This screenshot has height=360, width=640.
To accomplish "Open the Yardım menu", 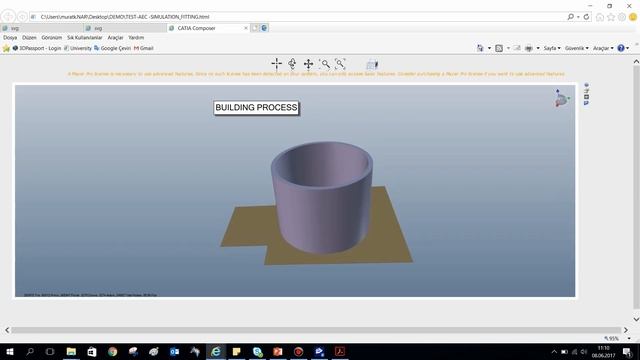I will [136, 38].
